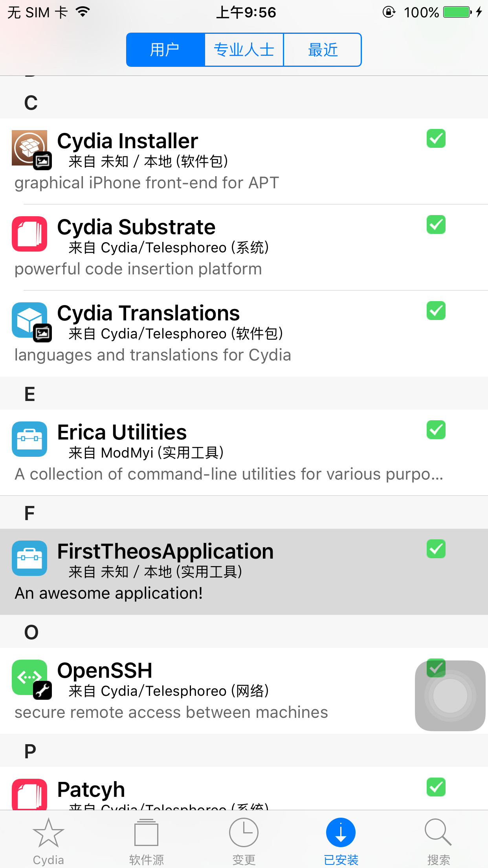
Task: Tap the Erica Utilities toolbox icon
Action: pyautogui.click(x=29, y=439)
